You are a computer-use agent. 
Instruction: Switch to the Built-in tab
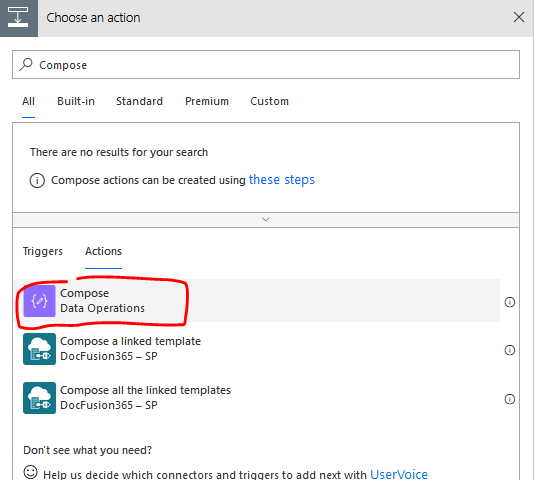point(76,101)
